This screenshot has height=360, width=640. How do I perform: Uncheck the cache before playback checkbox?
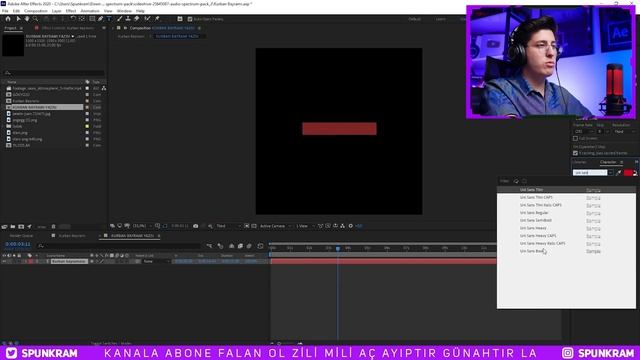point(575,153)
